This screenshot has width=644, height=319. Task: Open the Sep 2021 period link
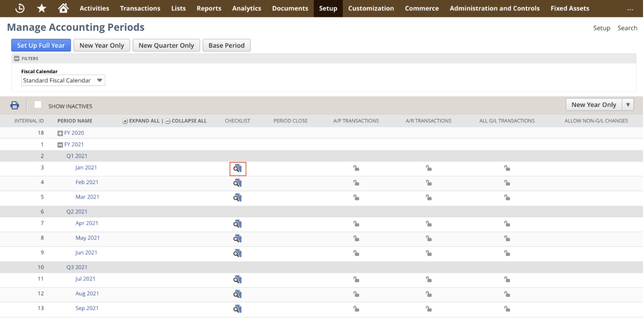coord(87,308)
